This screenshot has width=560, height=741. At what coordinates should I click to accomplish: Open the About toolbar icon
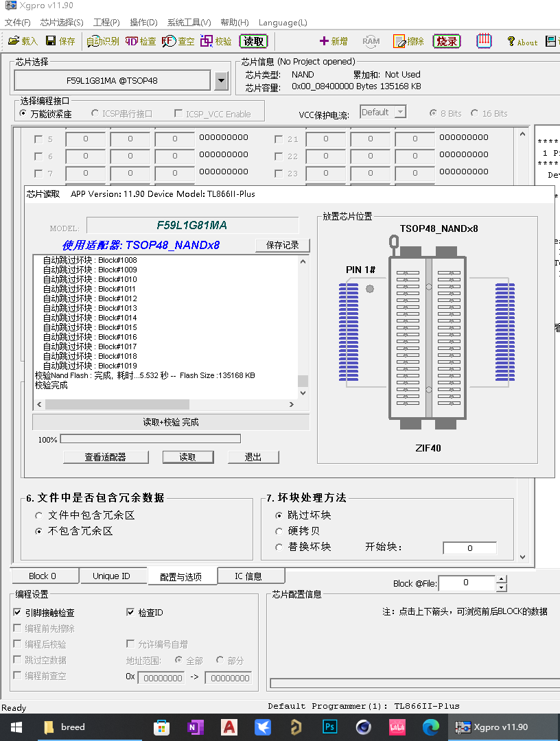pos(522,42)
